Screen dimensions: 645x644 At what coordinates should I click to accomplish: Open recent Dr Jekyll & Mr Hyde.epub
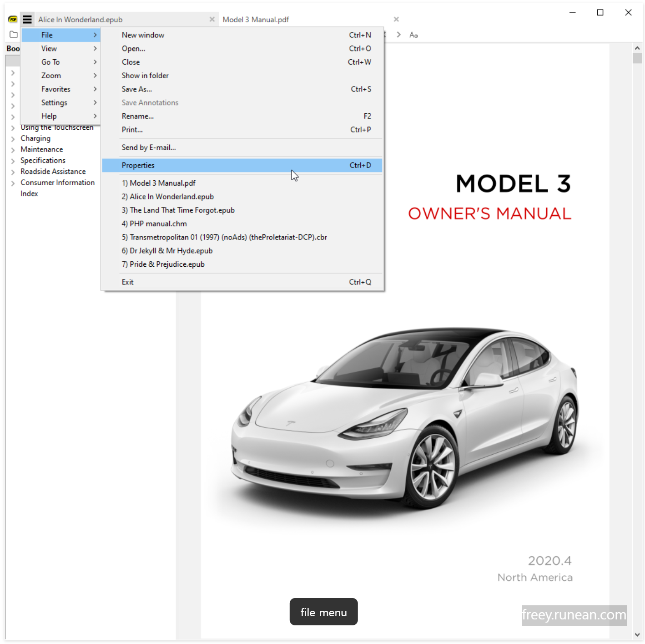(x=242, y=251)
